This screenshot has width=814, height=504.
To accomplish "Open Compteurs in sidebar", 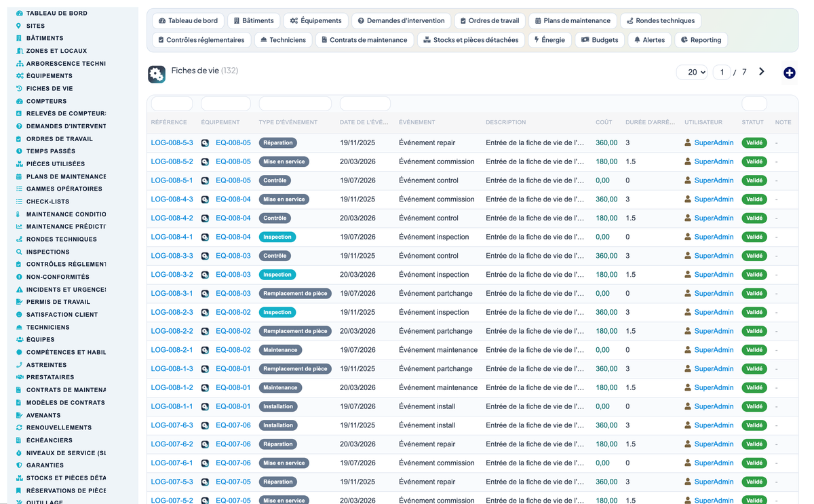I will click(46, 101).
